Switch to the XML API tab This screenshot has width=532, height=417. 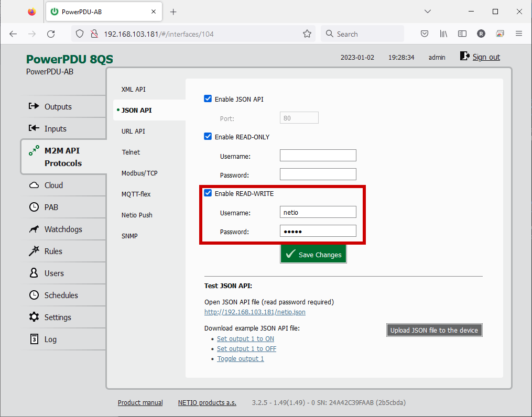133,90
